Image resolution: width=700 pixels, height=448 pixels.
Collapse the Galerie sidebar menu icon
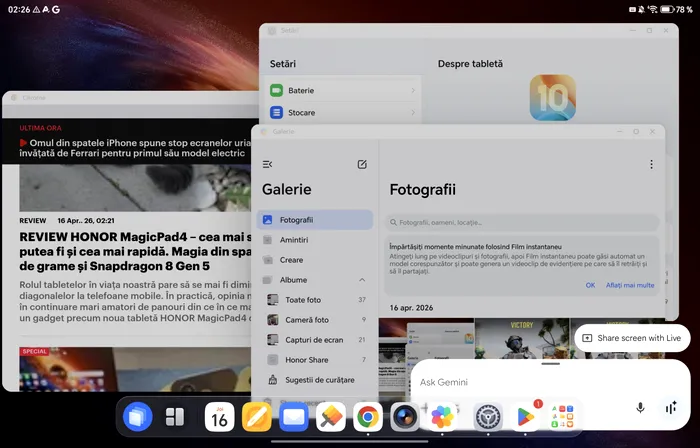[x=267, y=165]
